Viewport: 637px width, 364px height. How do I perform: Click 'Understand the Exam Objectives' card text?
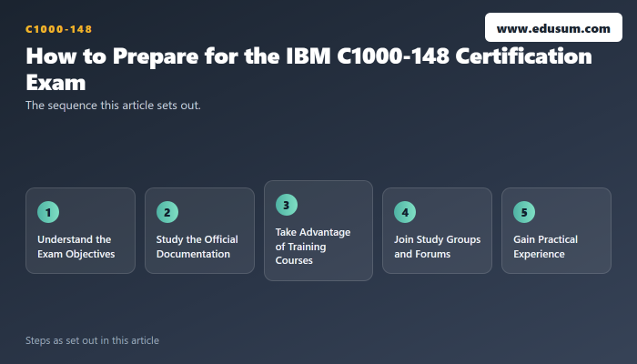point(76,247)
